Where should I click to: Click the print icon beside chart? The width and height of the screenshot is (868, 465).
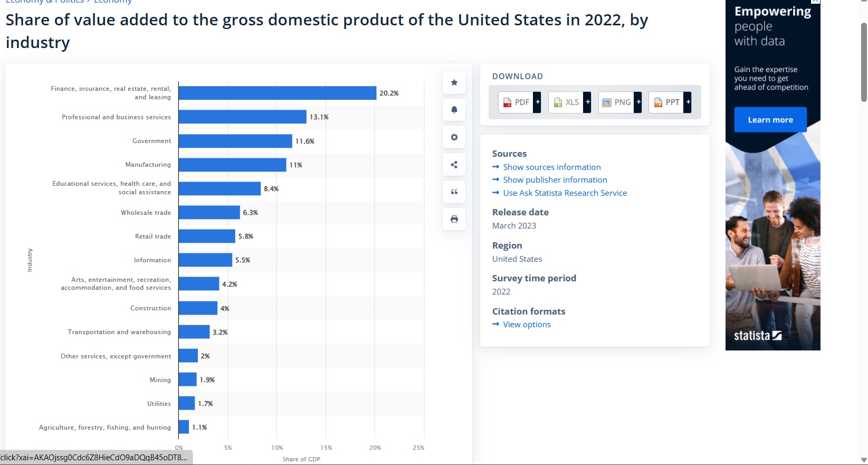[454, 219]
